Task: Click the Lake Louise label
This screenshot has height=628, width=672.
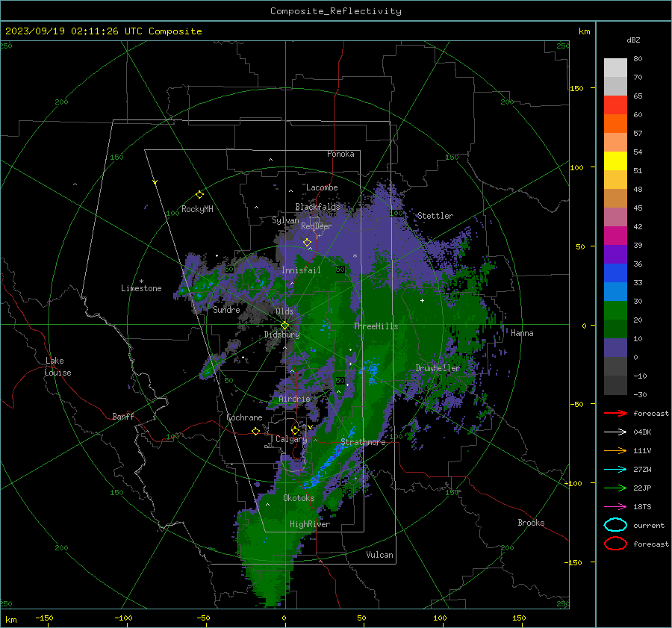Action: click(x=57, y=367)
